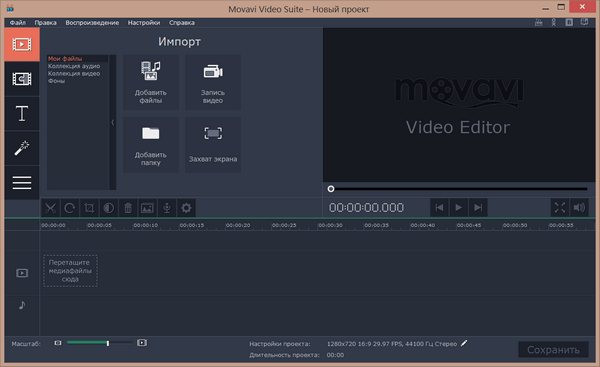
Task: Open the magic wand effects tab
Action: coord(22,148)
